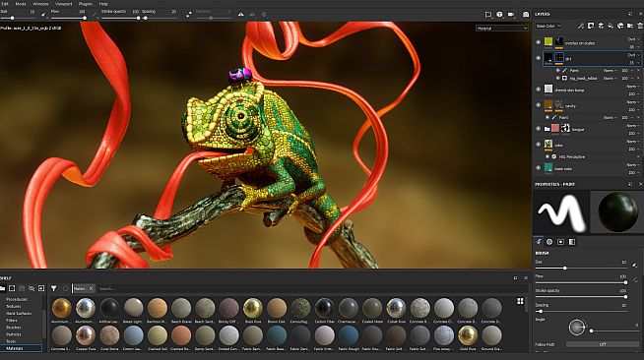Open blend mode dropdown of cheeck skin bump

pos(632,87)
